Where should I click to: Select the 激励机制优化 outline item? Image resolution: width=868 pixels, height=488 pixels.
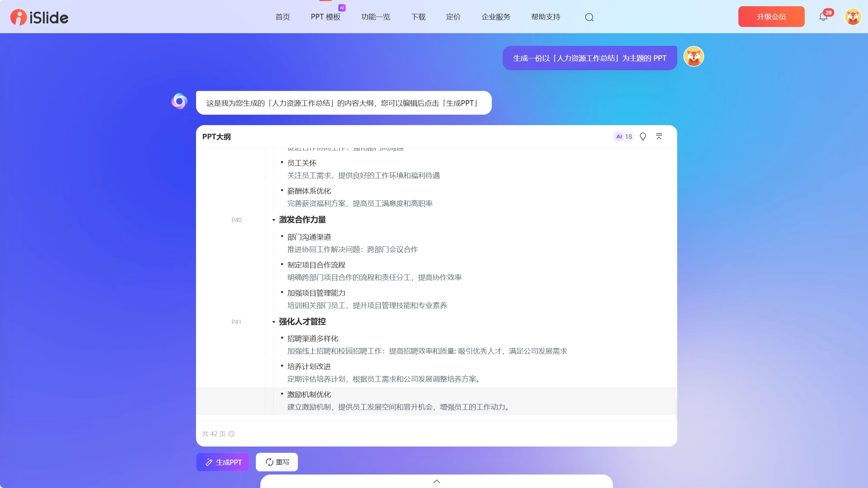[309, 394]
